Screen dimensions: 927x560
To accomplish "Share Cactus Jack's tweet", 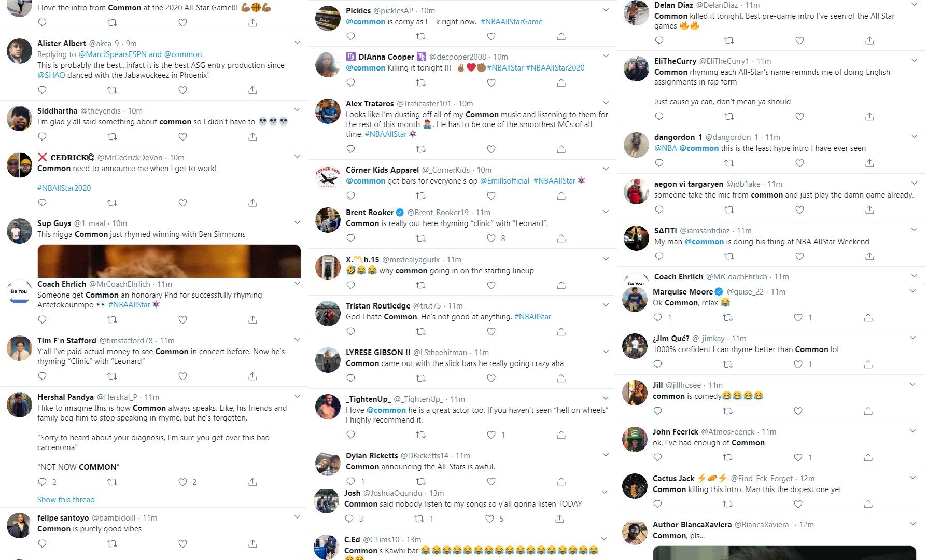I will coord(868,504).
